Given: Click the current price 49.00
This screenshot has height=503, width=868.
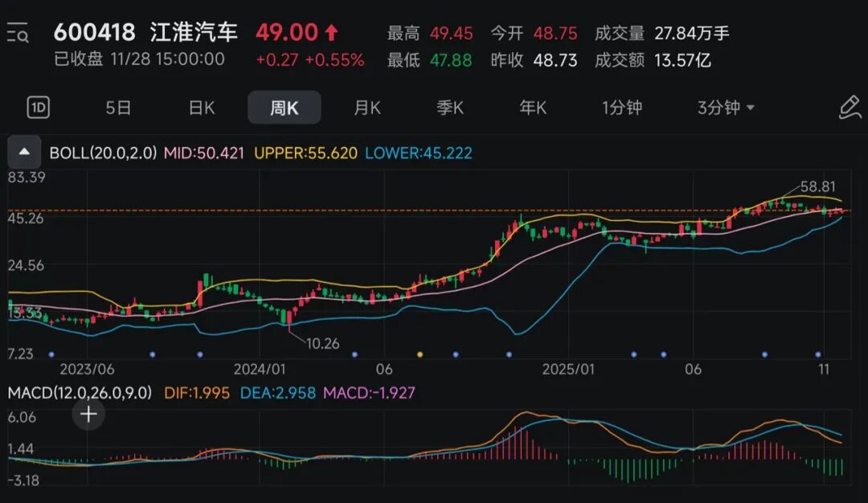Looking at the screenshot, I should (x=287, y=32).
